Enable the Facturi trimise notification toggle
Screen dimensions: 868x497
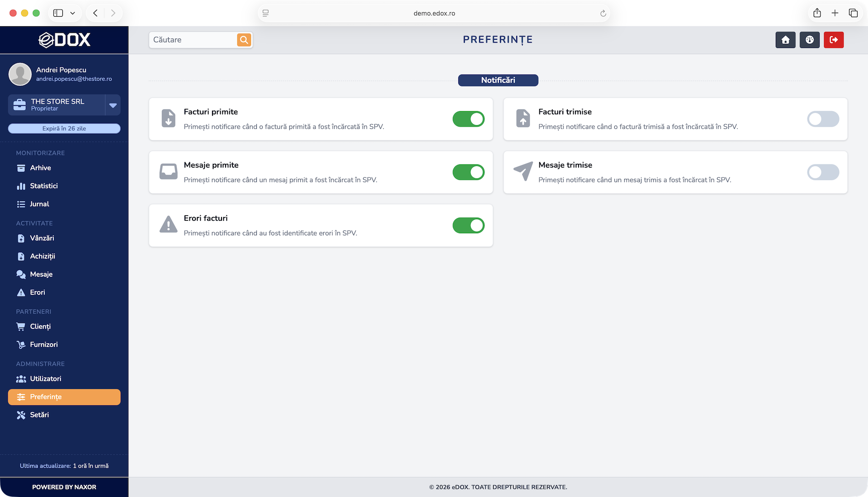[823, 119]
